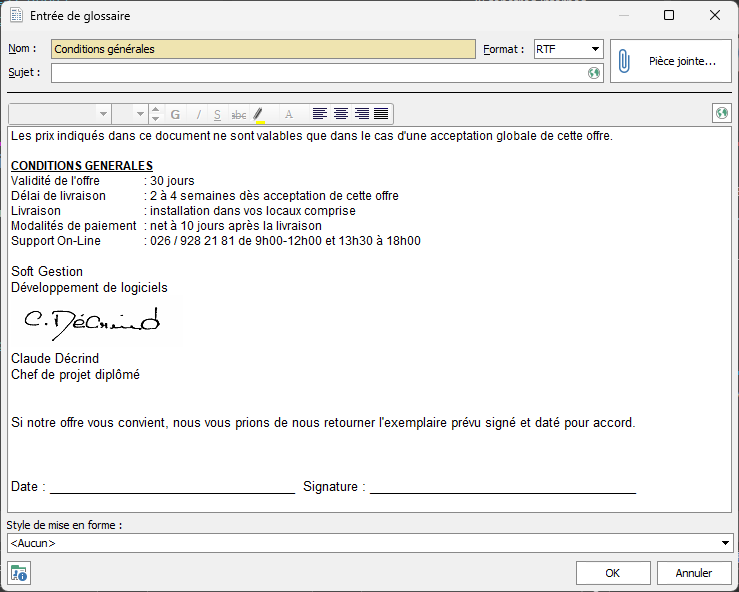Click into the Nom field

pos(263,49)
